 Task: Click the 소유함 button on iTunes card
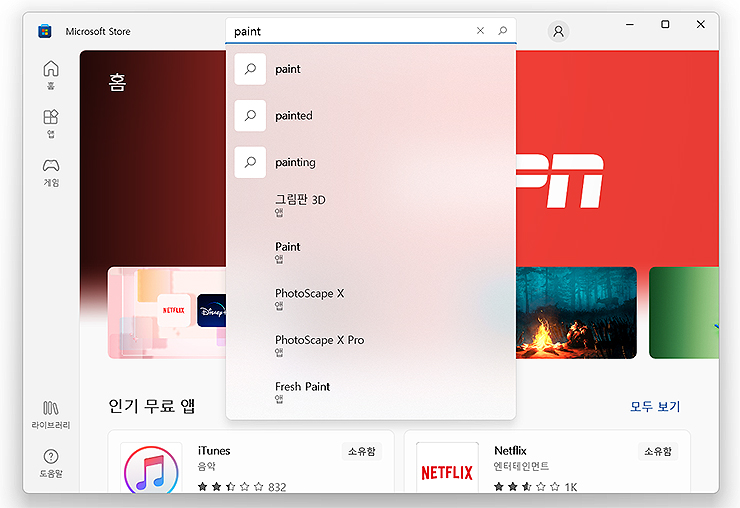point(362,452)
